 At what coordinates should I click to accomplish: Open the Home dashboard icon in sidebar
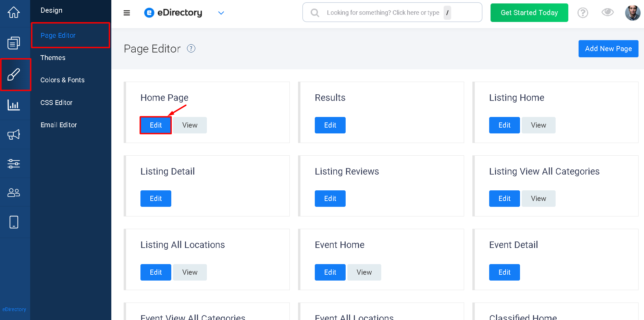[x=14, y=13]
